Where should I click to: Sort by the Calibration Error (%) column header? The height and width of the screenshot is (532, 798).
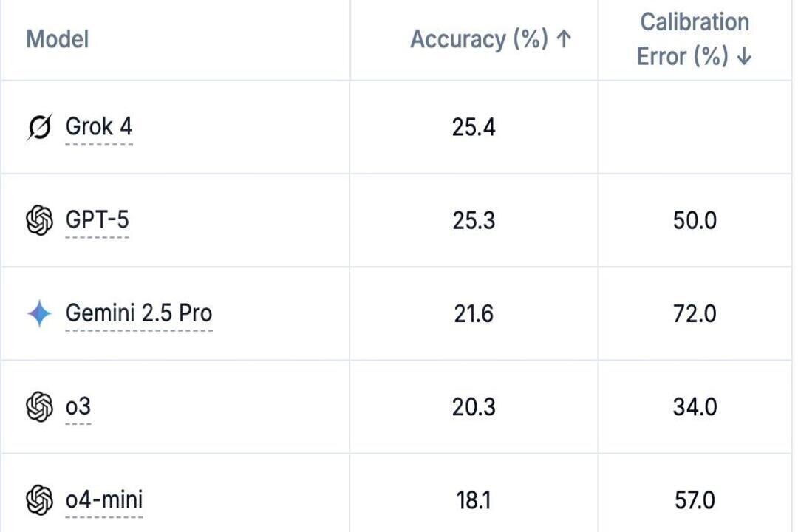pos(694,39)
